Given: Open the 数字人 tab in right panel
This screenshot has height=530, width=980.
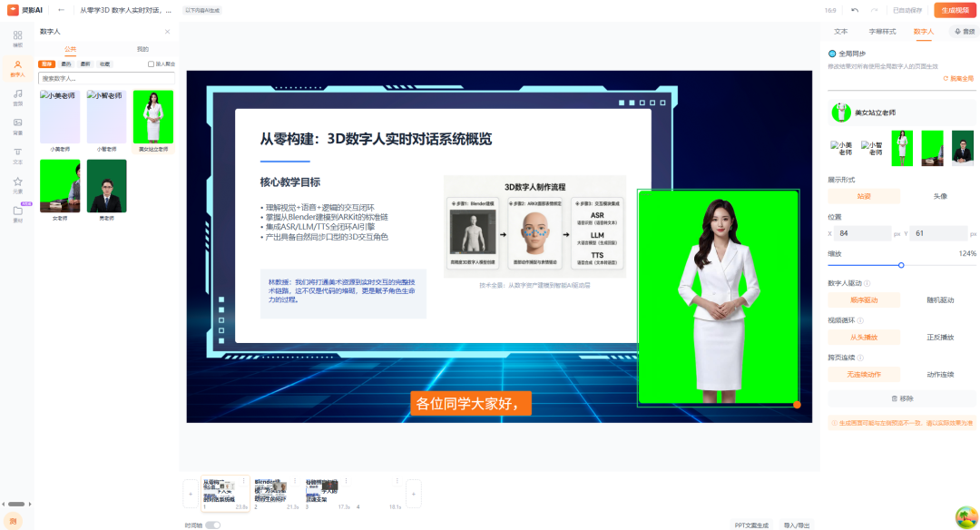Looking at the screenshot, I should pos(923,31).
